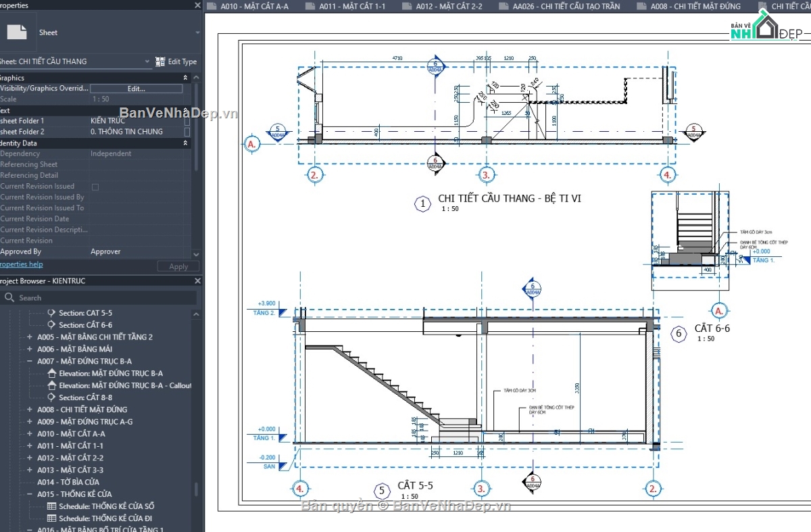Click the Sheet family icon in Properties

(18, 31)
